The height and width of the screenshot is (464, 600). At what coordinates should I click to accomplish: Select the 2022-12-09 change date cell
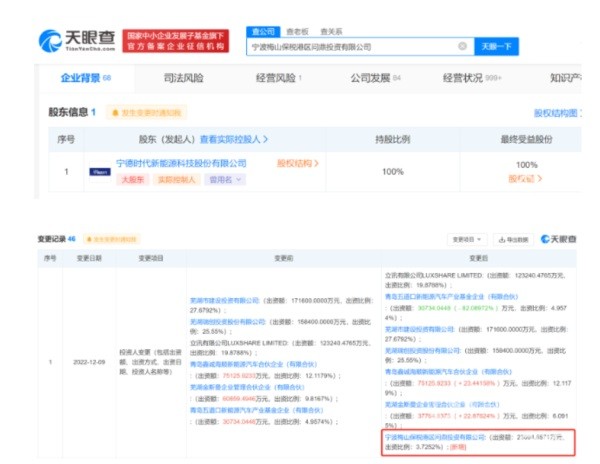tap(89, 362)
